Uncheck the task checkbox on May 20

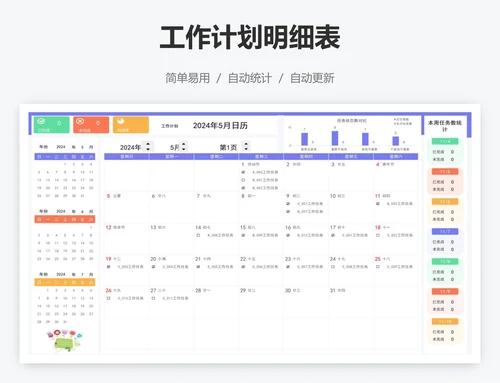pos(153,267)
